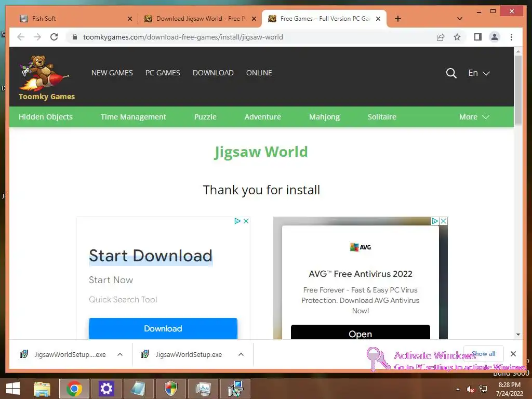Expand the More categories dropdown
This screenshot has width=532, height=399.
pyautogui.click(x=474, y=117)
